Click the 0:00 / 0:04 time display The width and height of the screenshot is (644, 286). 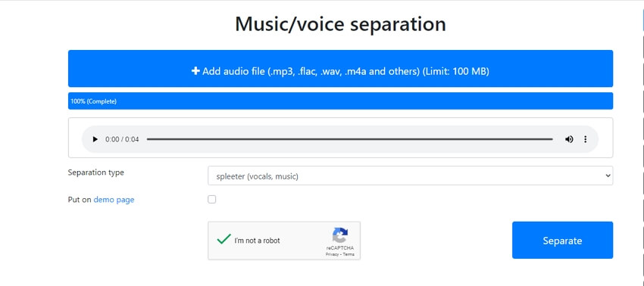[122, 139]
